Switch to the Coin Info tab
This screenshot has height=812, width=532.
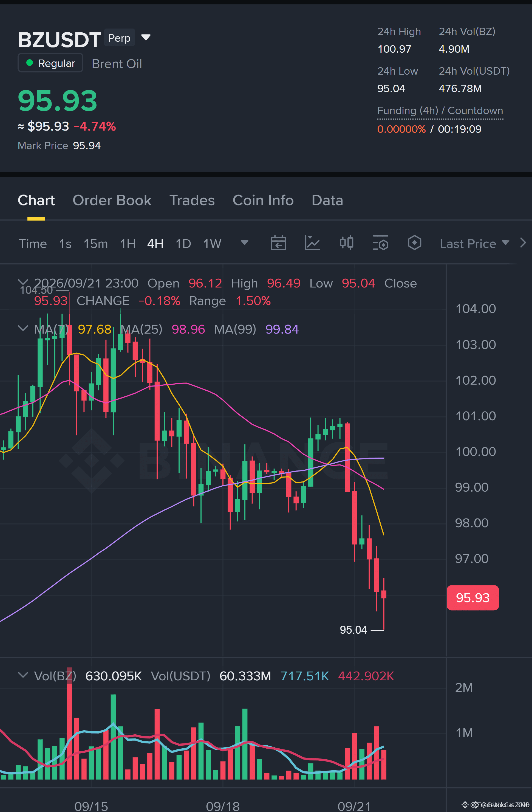(x=263, y=200)
